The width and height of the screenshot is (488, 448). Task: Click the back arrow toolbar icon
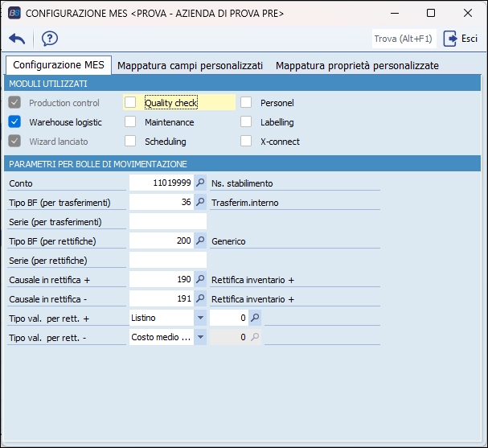click(x=17, y=39)
